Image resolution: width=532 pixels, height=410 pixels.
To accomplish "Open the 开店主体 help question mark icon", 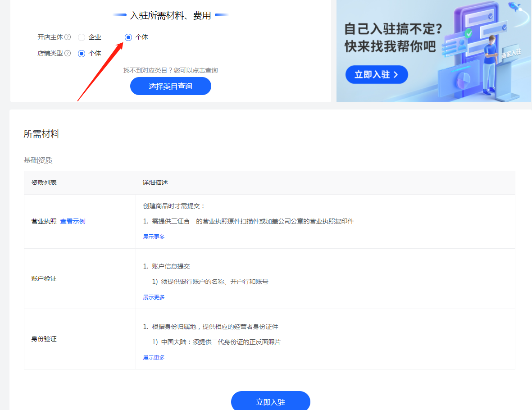I will point(68,37).
